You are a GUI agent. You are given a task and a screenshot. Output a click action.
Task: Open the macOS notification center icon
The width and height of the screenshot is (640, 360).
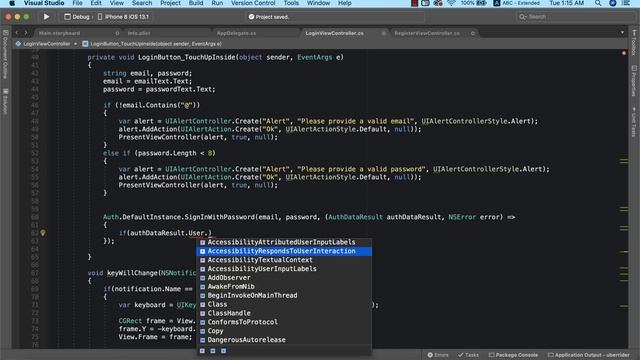click(626, 3)
